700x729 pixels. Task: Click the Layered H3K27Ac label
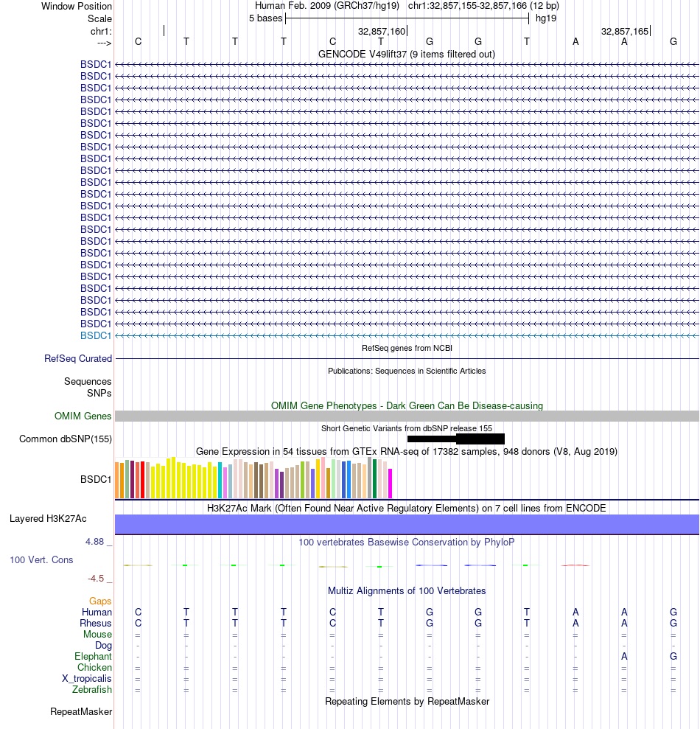tap(48, 518)
